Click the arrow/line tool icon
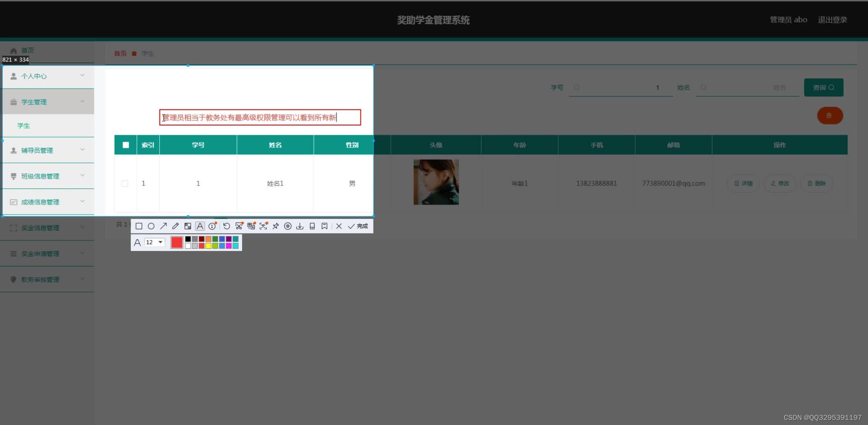The height and width of the screenshot is (425, 868). click(163, 225)
